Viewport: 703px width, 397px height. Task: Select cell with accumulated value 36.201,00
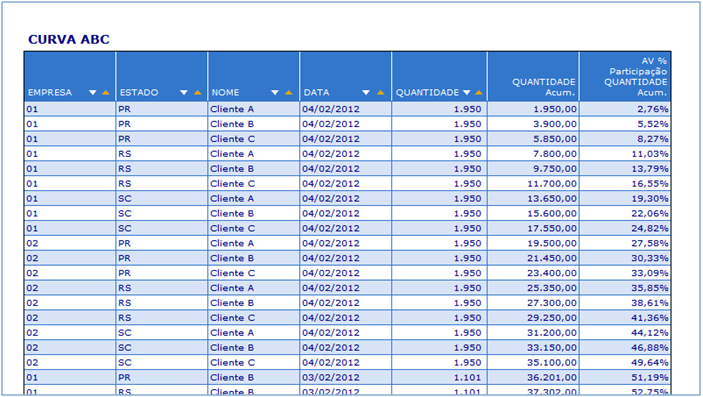(533, 377)
